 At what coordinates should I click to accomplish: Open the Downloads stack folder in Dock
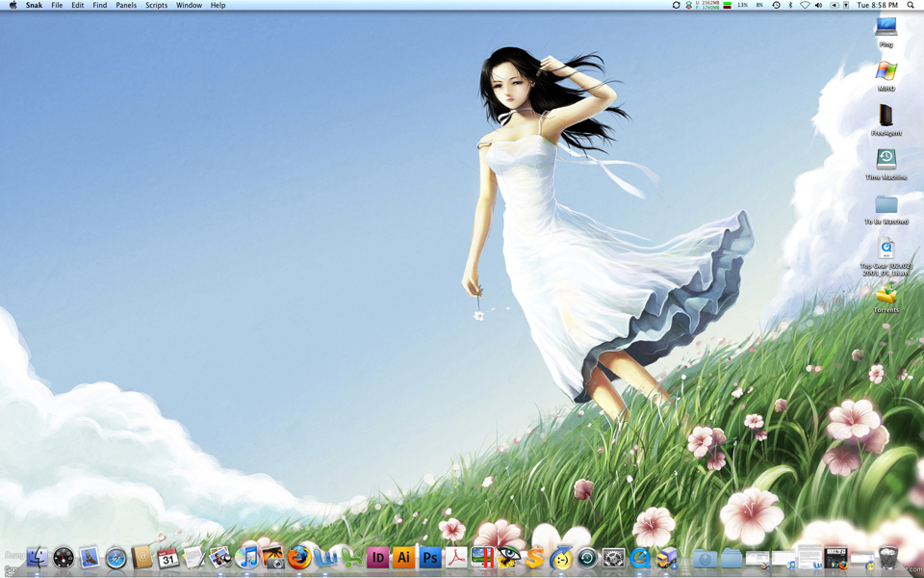tap(705, 558)
